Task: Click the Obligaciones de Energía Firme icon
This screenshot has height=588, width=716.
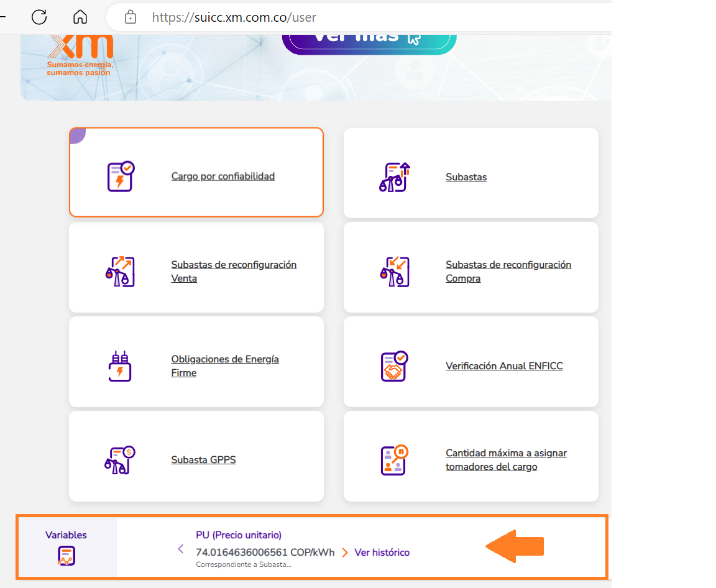Action: (x=121, y=366)
